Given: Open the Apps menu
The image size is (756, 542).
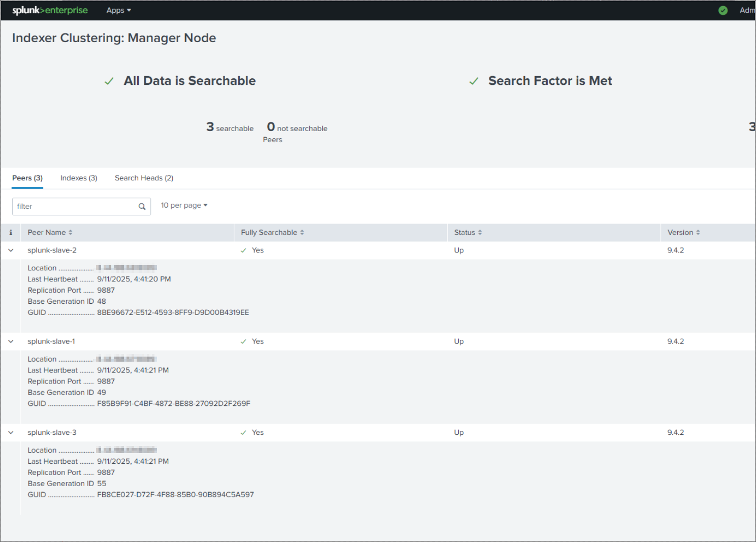Looking at the screenshot, I should [x=118, y=10].
